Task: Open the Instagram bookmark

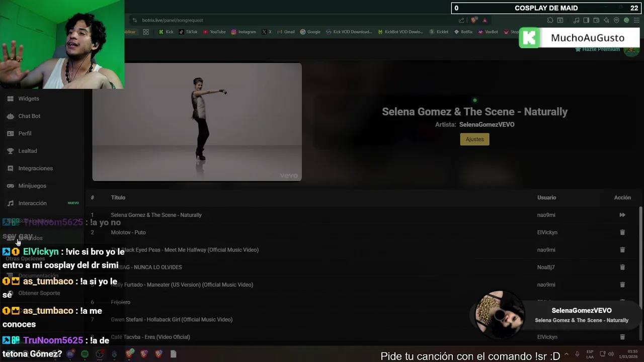Action: point(244,32)
